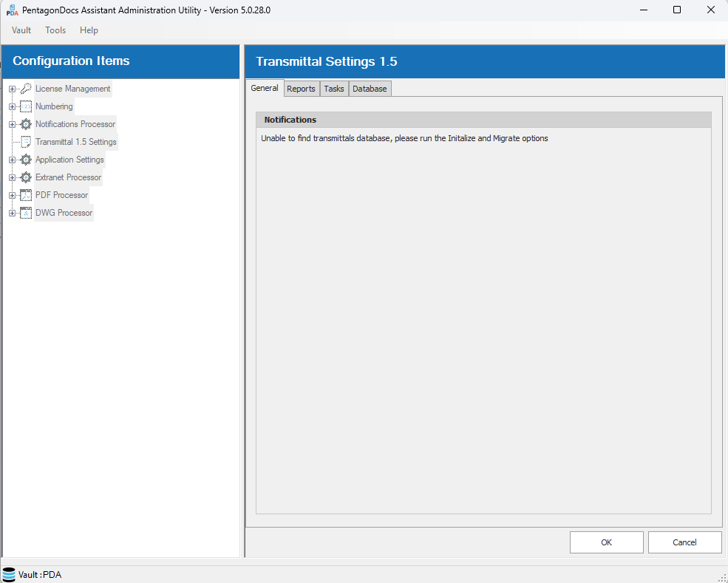The height and width of the screenshot is (583, 728).
Task: Click the Vault database icon in status bar
Action: pyautogui.click(x=9, y=575)
